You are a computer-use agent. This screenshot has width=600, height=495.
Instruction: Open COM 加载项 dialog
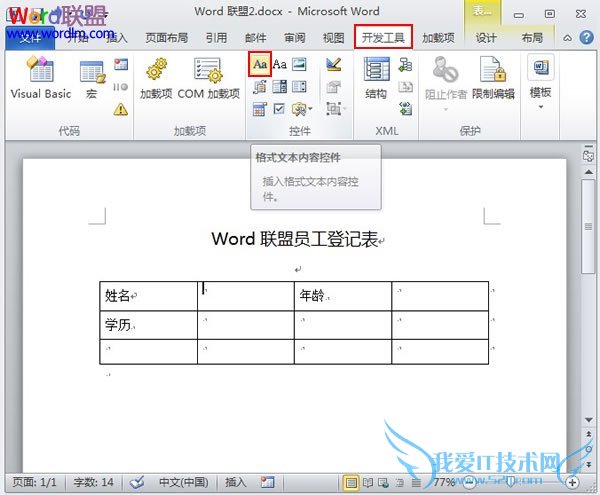tap(209, 78)
